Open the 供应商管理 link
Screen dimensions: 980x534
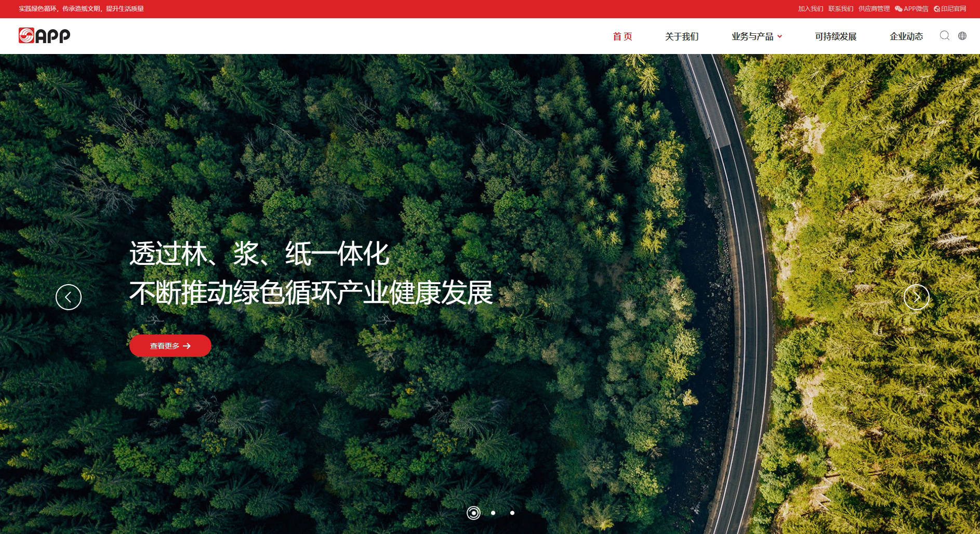tap(874, 9)
